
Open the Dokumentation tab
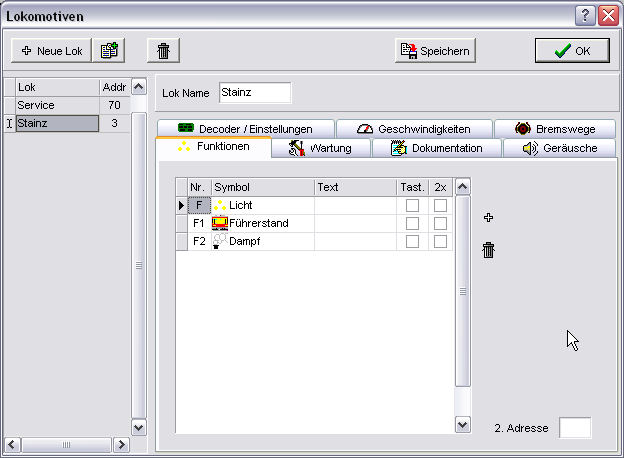pyautogui.click(x=437, y=148)
